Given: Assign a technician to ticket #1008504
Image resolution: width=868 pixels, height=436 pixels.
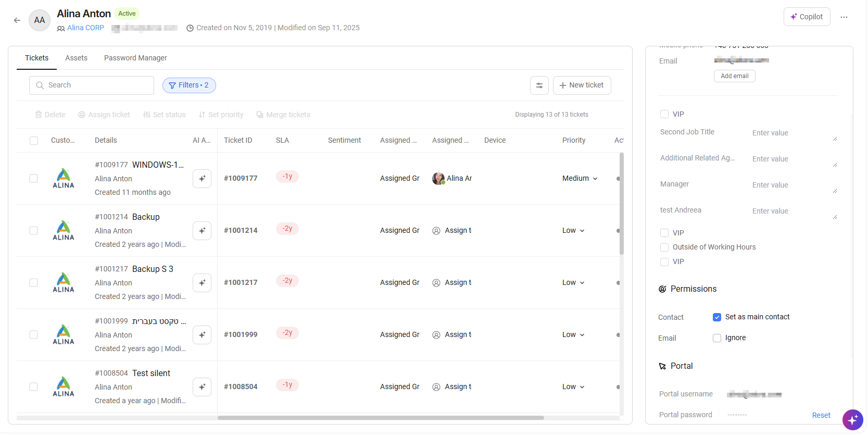Looking at the screenshot, I should point(452,387).
